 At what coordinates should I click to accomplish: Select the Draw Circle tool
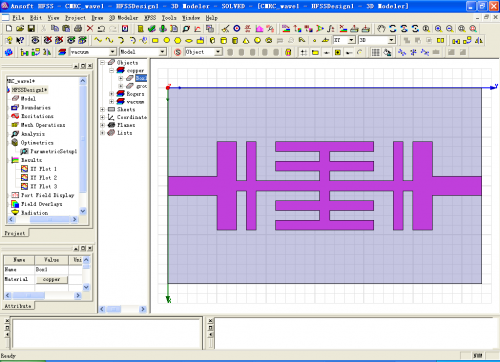tap(166, 41)
